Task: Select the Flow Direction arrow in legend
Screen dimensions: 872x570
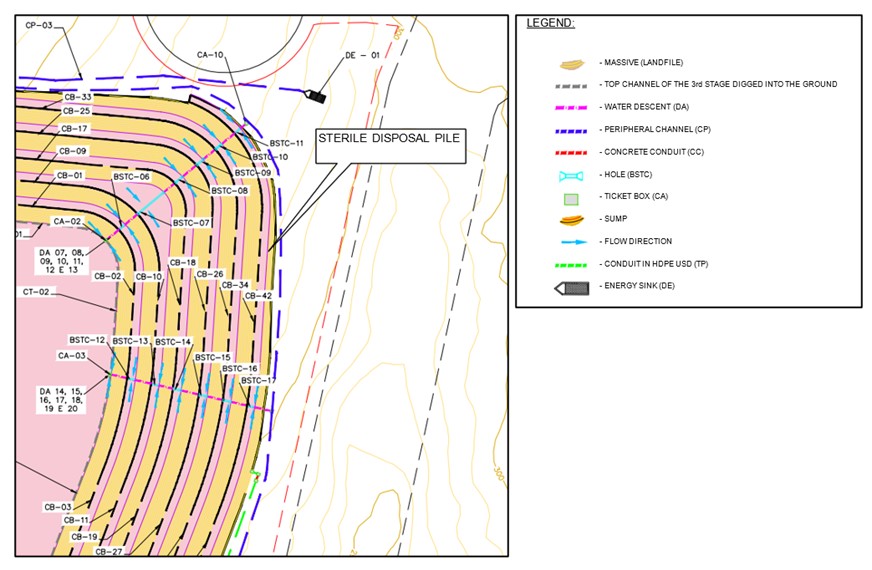Action: point(570,242)
